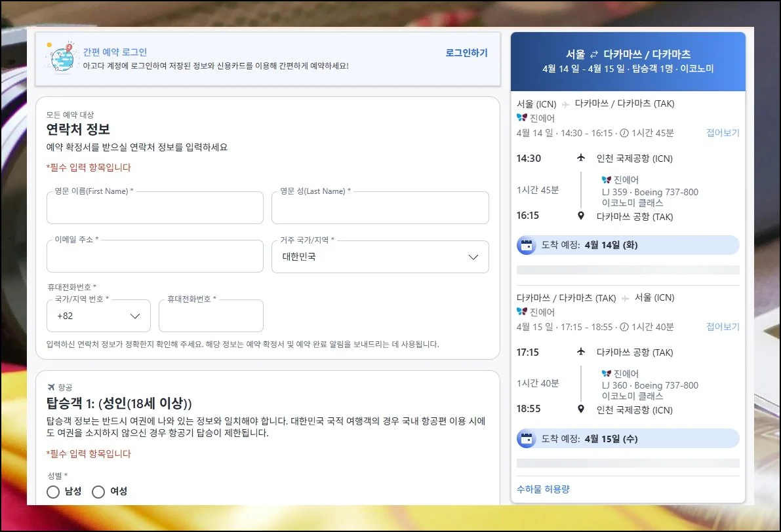
Task: Click Jin Air logo in outbound flight summary
Action: point(522,118)
